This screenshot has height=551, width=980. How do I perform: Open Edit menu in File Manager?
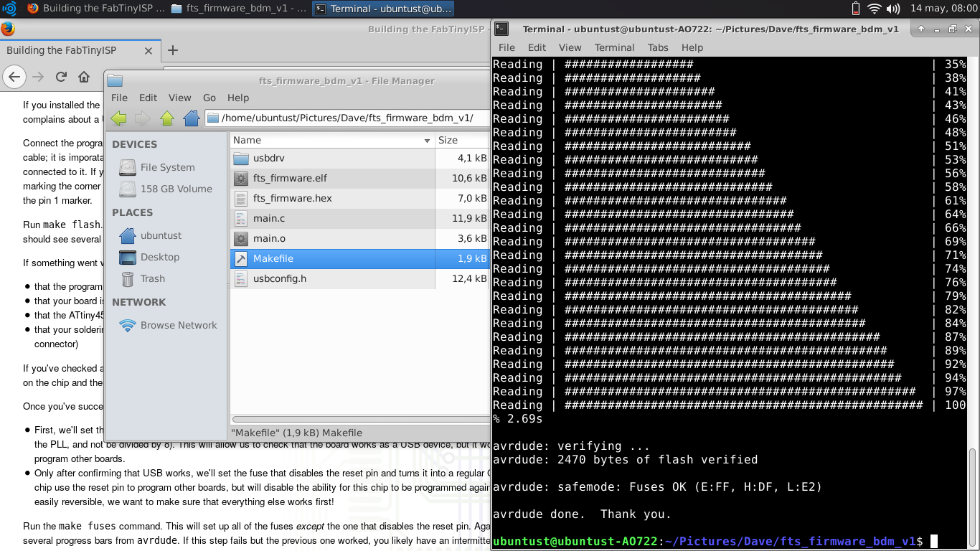148,98
